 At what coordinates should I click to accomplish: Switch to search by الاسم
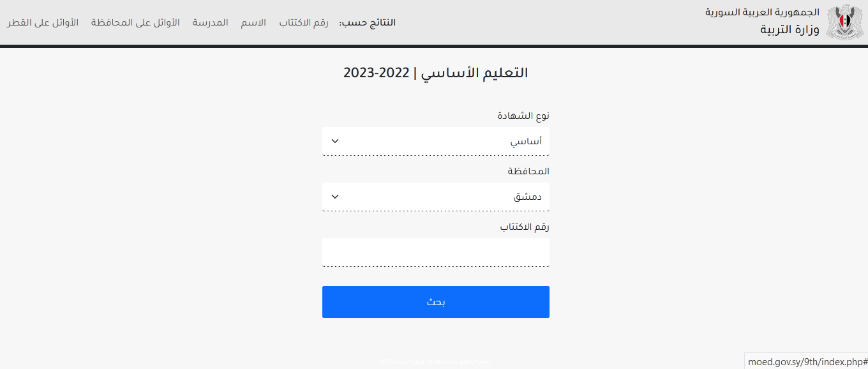tap(253, 23)
